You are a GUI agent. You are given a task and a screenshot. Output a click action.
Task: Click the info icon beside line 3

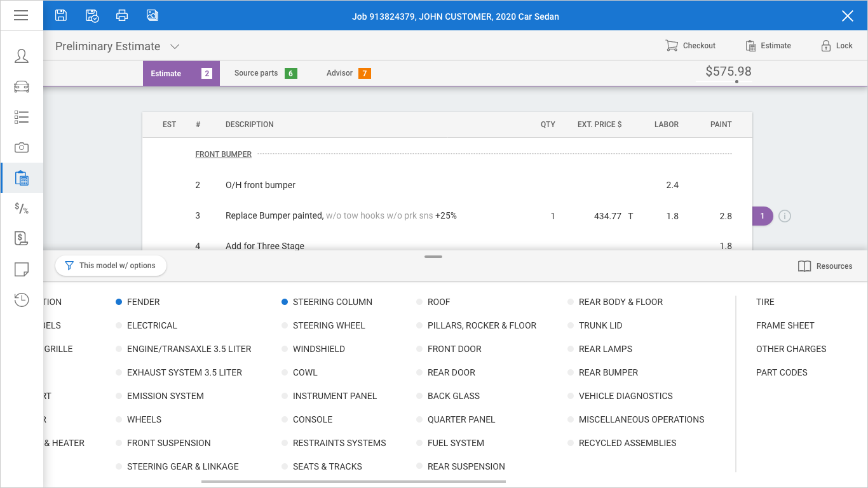point(785,216)
